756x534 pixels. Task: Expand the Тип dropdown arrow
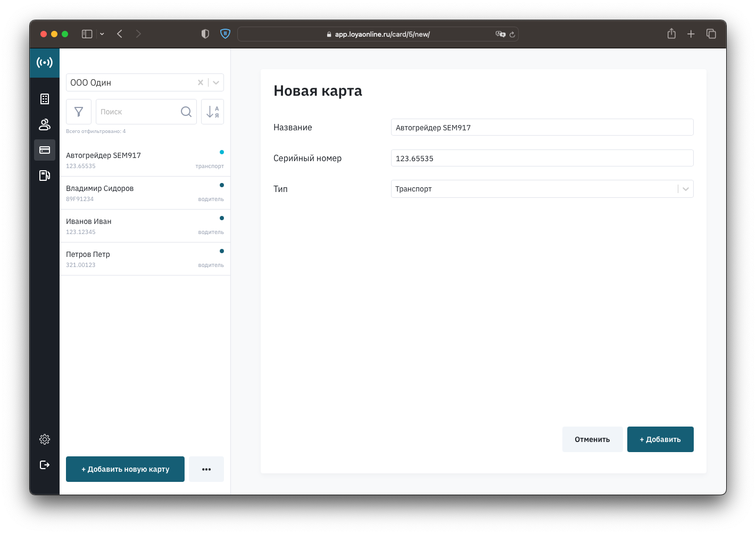coord(686,189)
